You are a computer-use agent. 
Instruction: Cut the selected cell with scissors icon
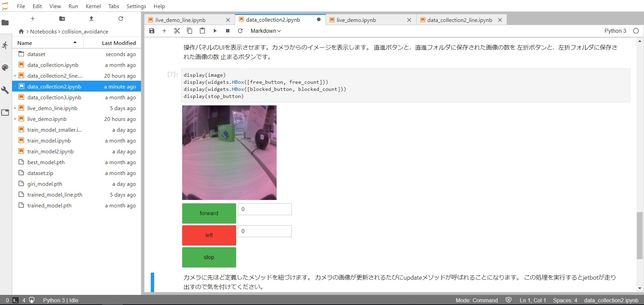pyautogui.click(x=177, y=31)
